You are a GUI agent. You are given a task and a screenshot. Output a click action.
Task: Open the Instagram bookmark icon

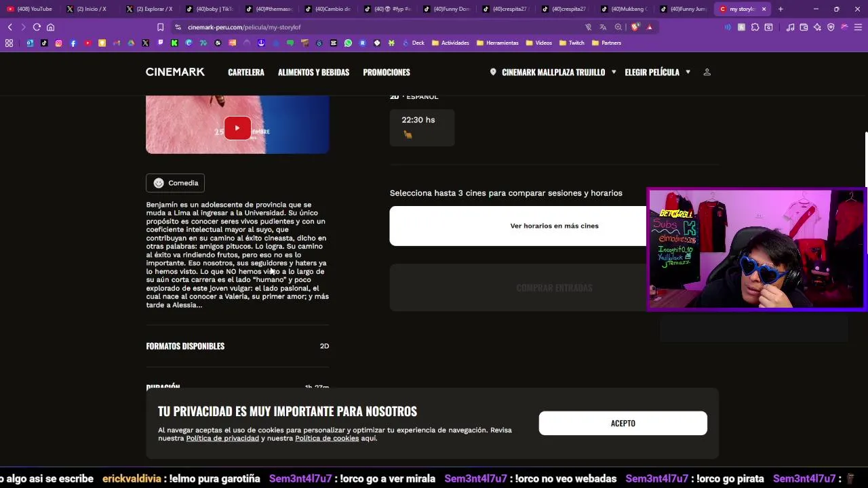[x=58, y=43]
